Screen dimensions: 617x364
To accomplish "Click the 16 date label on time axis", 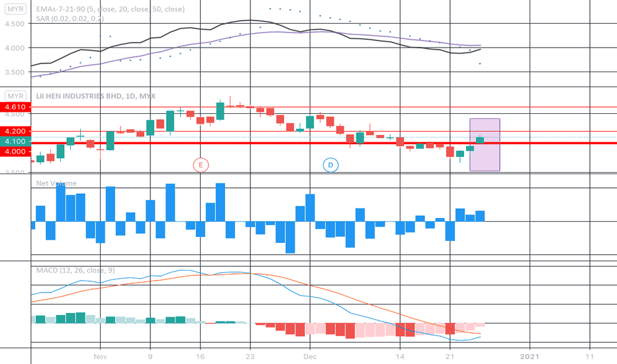I will click(x=201, y=357).
